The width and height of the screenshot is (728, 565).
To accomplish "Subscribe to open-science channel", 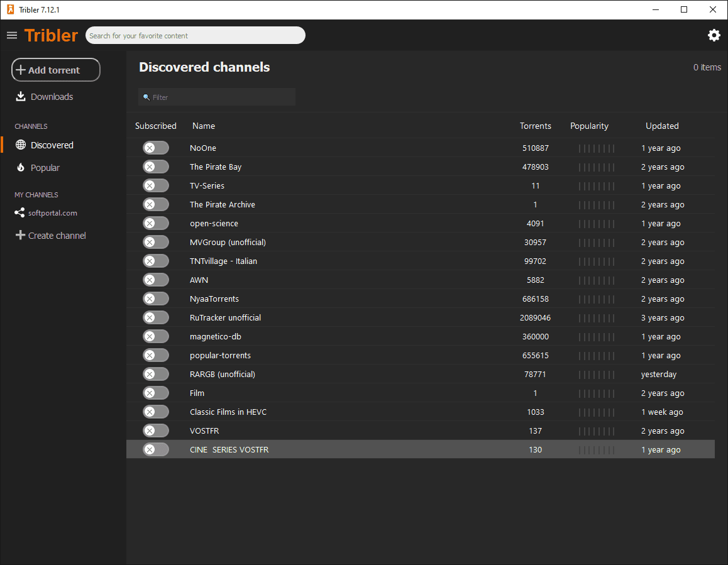I will [155, 223].
